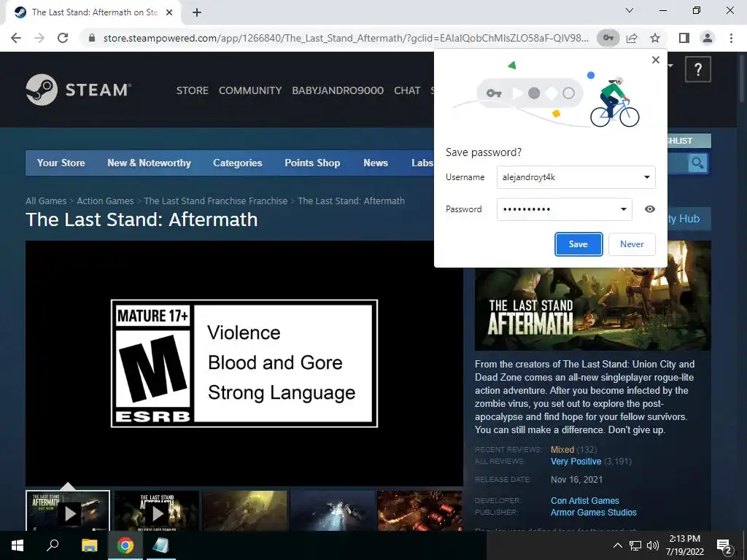Expand the Username dropdown arrow
The width and height of the screenshot is (747, 560).
[x=647, y=177]
